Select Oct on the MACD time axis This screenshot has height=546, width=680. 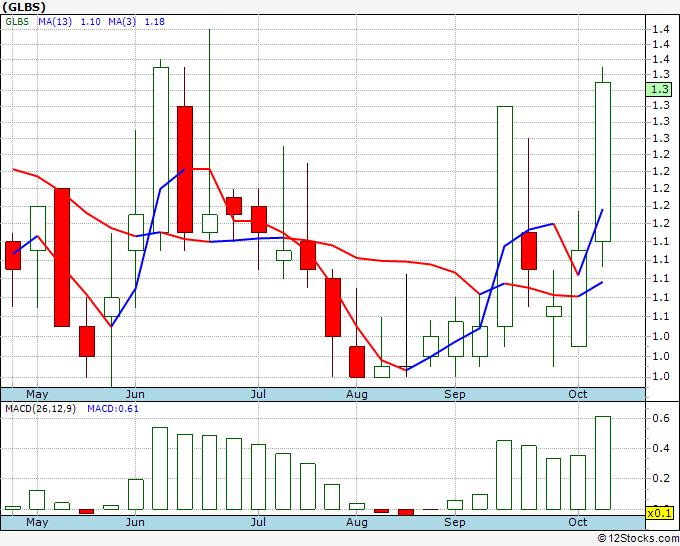point(578,522)
